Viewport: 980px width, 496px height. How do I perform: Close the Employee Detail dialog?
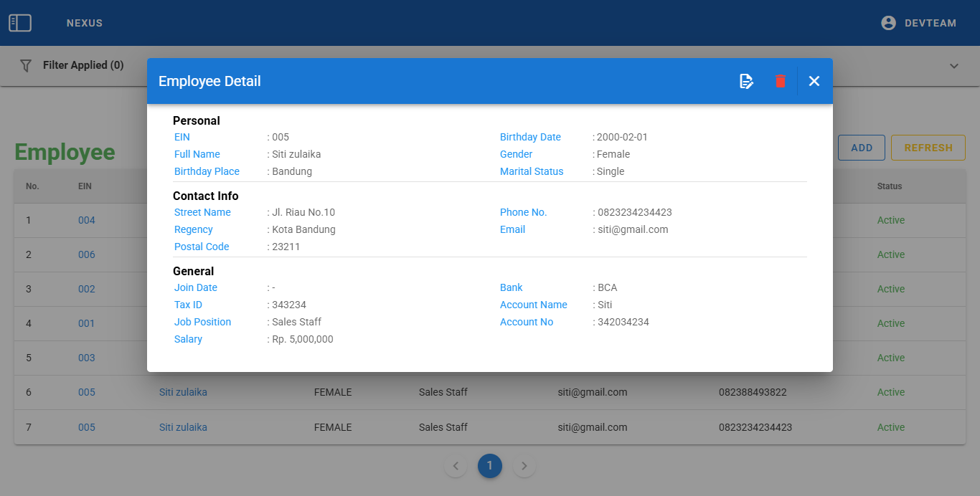[x=814, y=81]
